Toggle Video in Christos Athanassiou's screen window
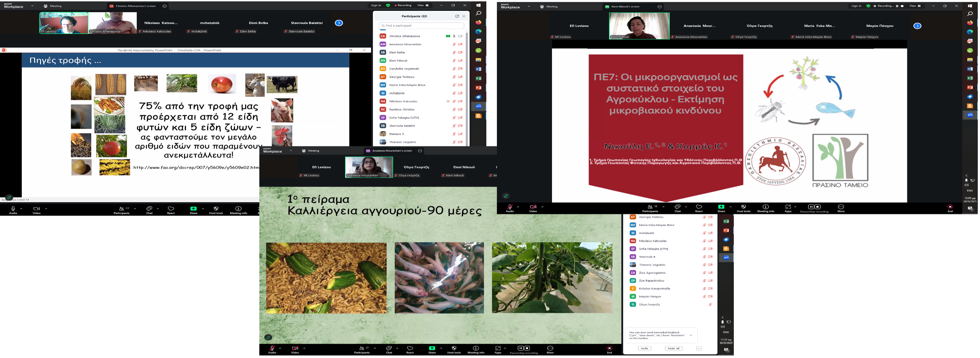The width and height of the screenshot is (980, 358). click(x=36, y=210)
